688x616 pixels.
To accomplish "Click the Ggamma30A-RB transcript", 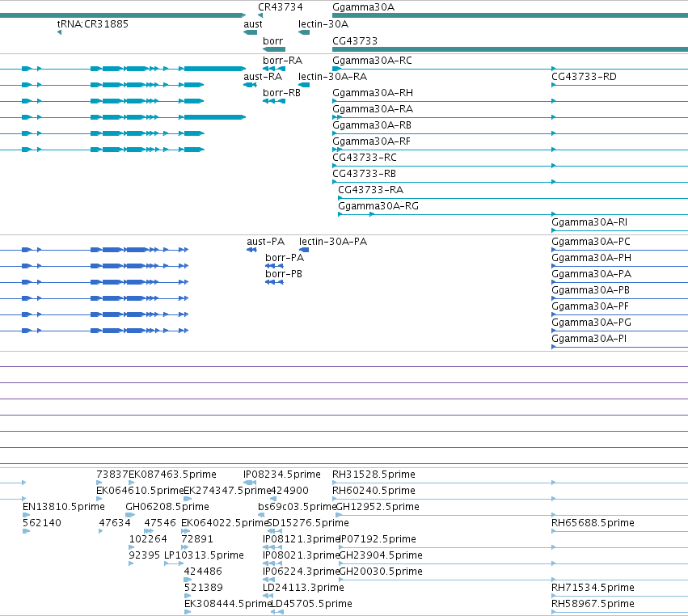I will 510,133.
